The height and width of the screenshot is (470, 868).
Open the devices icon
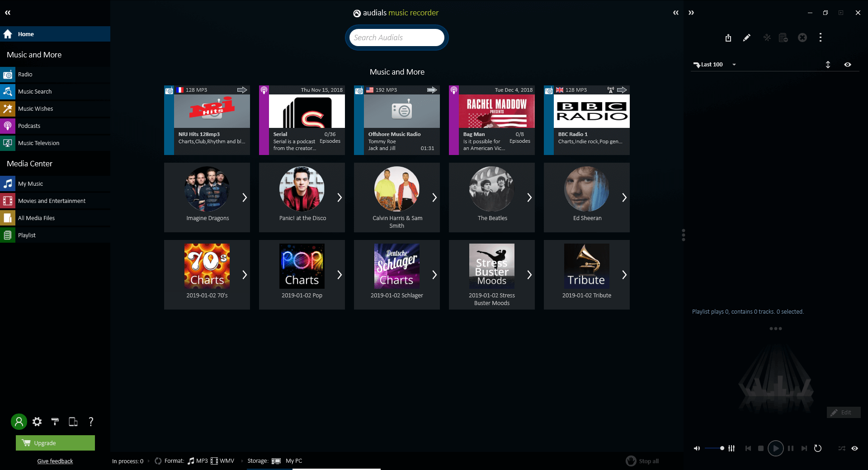pos(73,422)
